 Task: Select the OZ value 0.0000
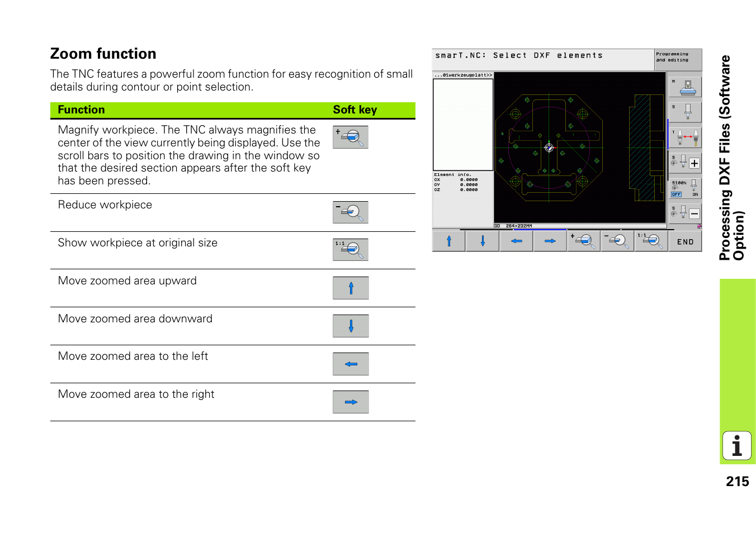[x=469, y=190]
